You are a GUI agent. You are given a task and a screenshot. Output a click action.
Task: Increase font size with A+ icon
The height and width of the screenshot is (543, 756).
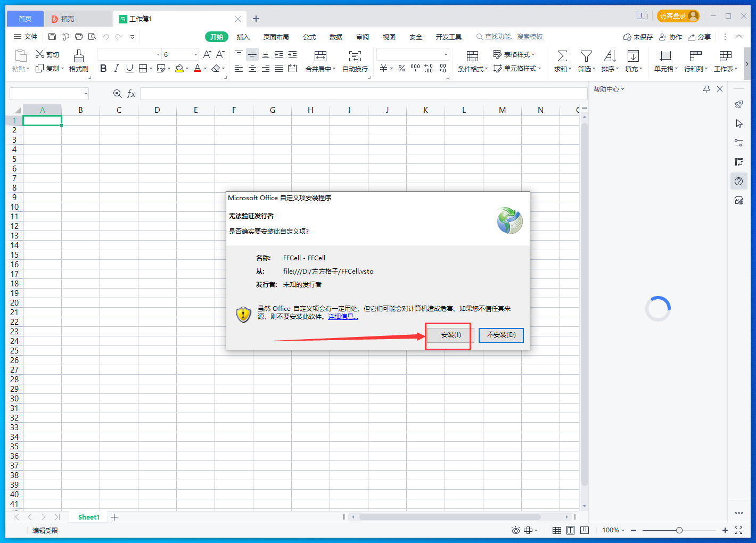[207, 54]
